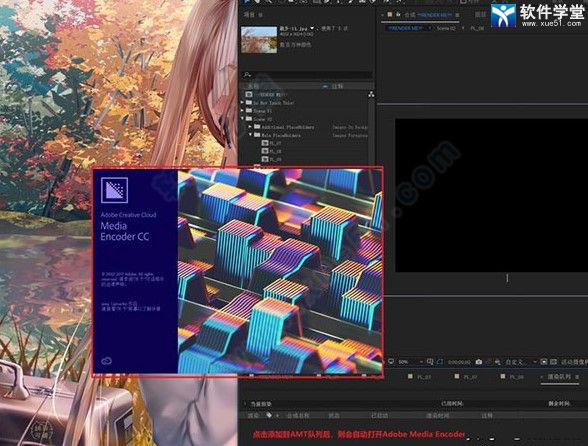The image size is (588, 446).
Task: Collapse the Scene 02 folder
Action: click(x=243, y=119)
